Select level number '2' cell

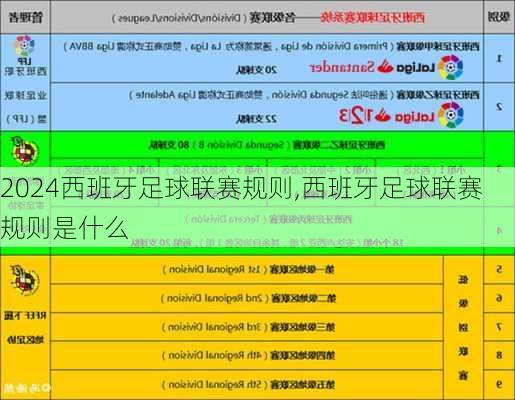click(499, 107)
